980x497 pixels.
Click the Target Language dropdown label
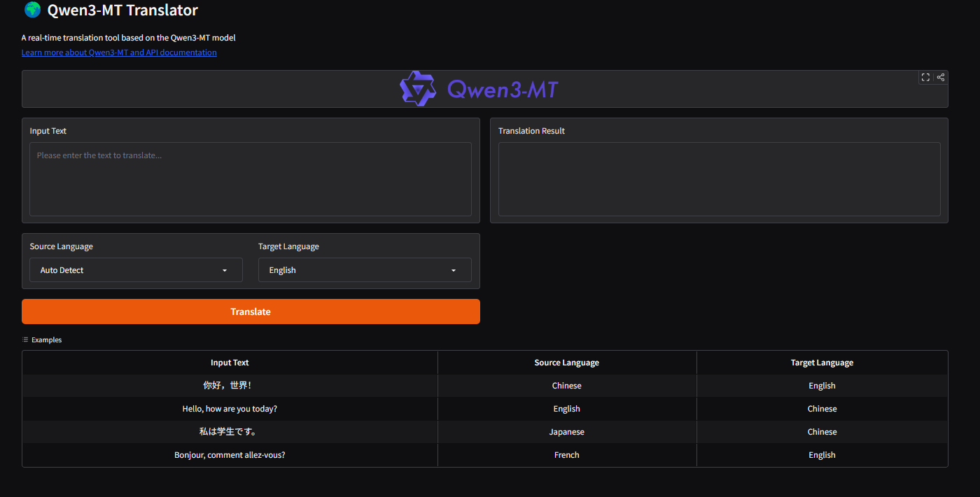288,246
